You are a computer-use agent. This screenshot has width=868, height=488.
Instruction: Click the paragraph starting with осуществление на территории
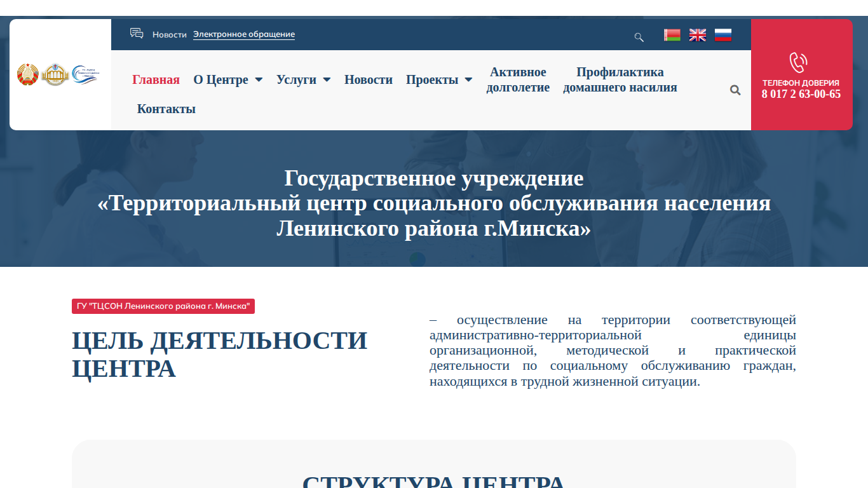click(x=613, y=351)
